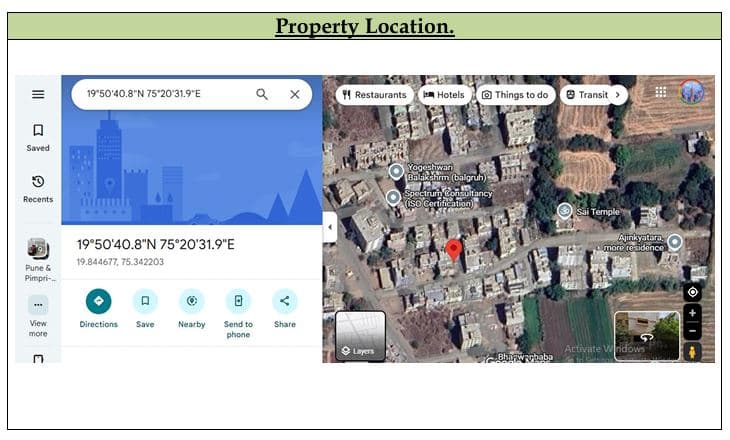730x440 pixels.
Task: Select the Things to do chip
Action: (515, 95)
